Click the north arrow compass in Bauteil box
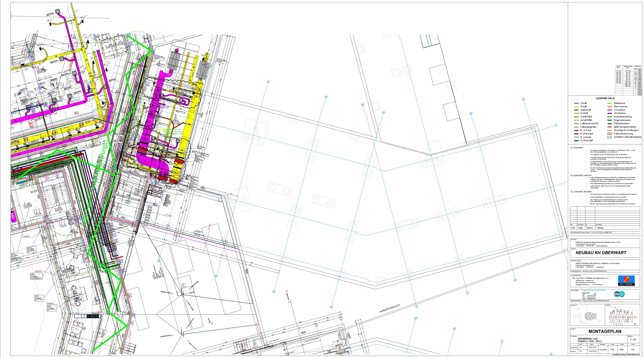Screen dimensions: 644x358 [635, 324]
